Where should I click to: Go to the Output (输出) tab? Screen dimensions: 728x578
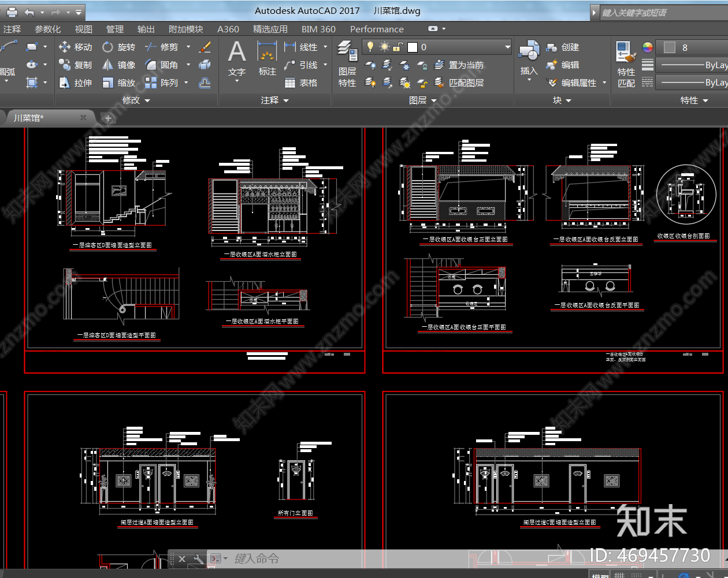(x=146, y=29)
